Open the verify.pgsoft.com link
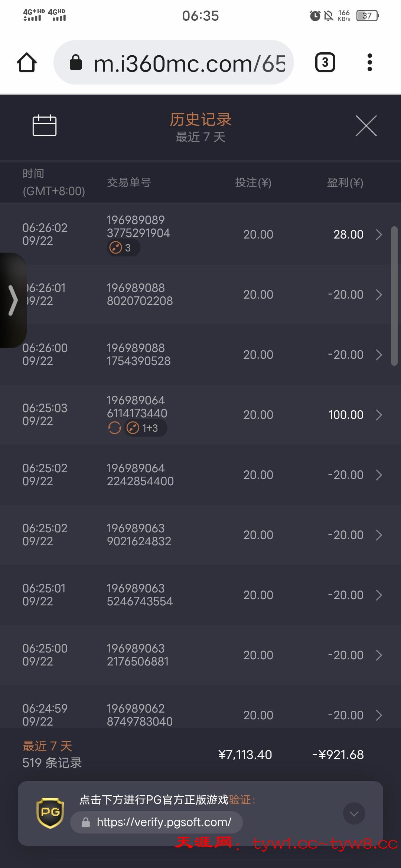The width and height of the screenshot is (401, 868). [164, 822]
